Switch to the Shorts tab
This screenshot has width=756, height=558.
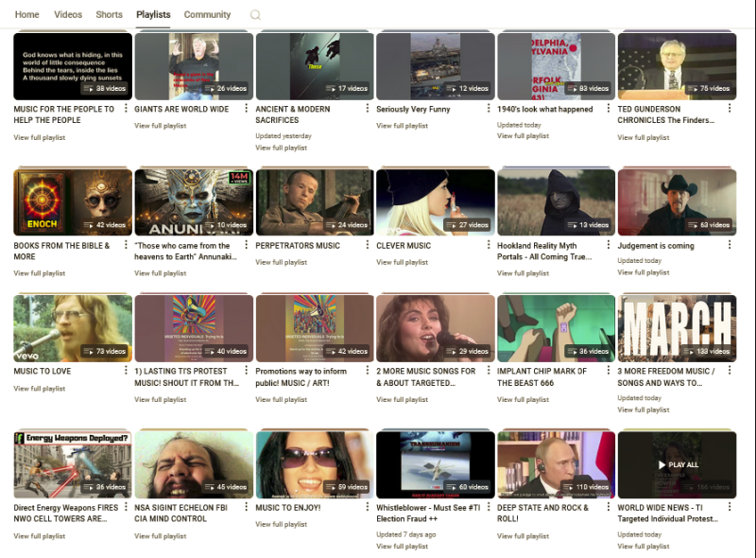pyautogui.click(x=109, y=14)
